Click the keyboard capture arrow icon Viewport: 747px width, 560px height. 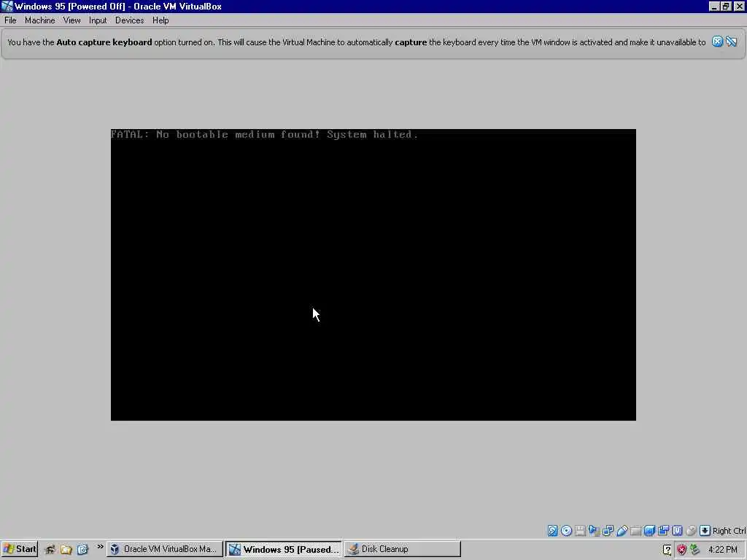pos(705,531)
